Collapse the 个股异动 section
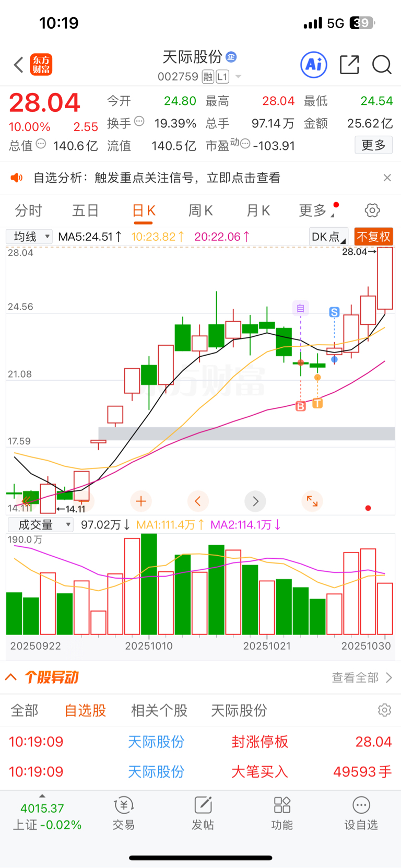 [11, 677]
